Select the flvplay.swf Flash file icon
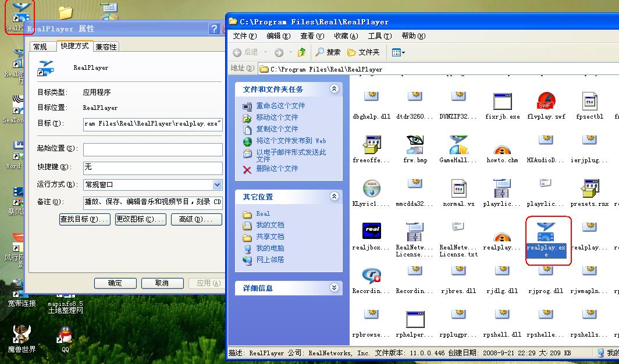 546,101
